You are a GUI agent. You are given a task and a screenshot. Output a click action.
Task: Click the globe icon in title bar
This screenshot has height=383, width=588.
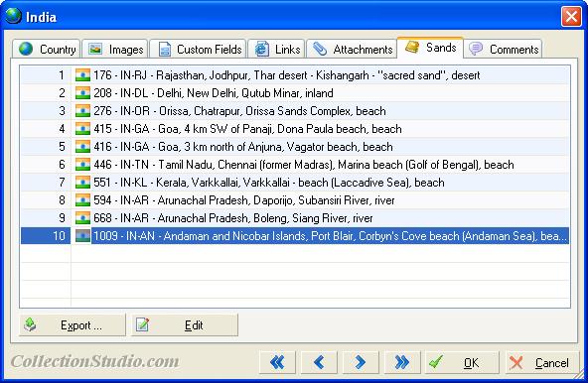click(14, 16)
